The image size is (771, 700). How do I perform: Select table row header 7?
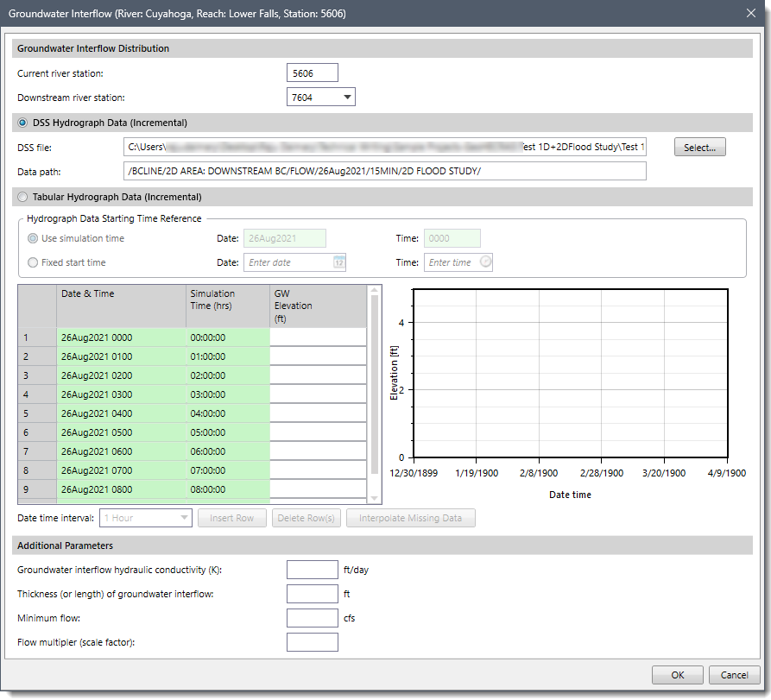[37, 451]
